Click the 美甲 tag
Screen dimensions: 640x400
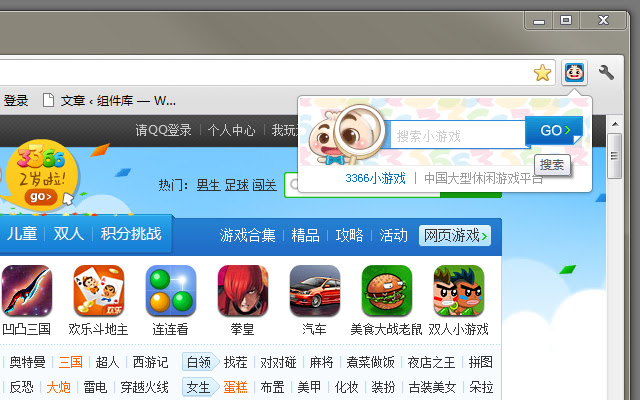309,387
